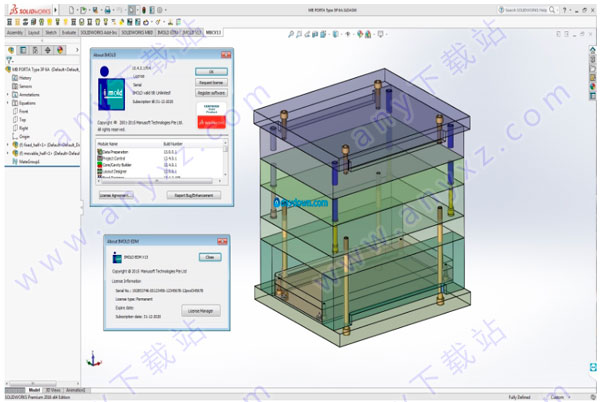Image resolution: width=600 pixels, height=402 pixels.
Task: Select the Origin tree item
Action: point(21,136)
